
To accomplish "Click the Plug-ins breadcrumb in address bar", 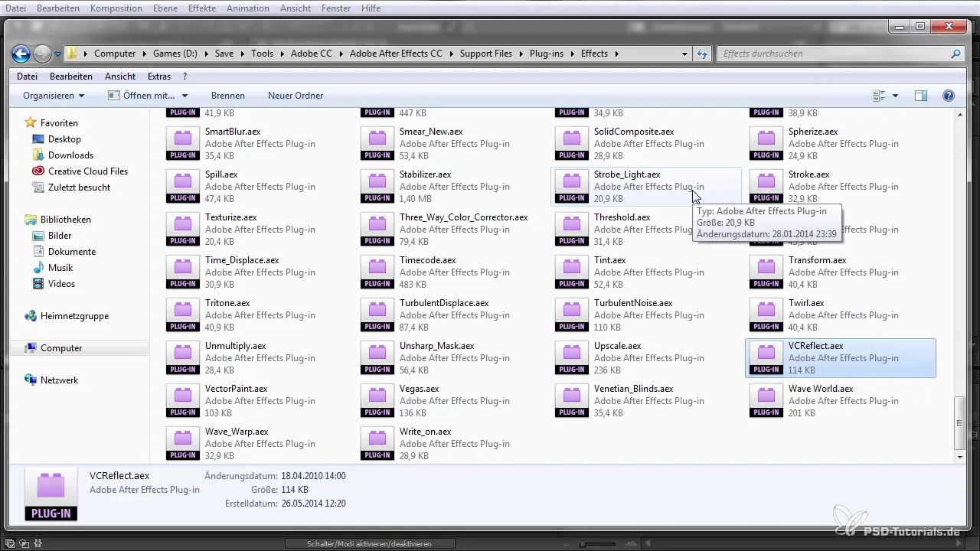I will pos(548,54).
